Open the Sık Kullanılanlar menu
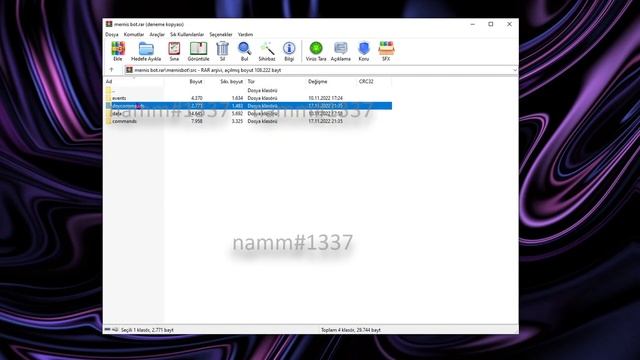640x360 pixels. pyautogui.click(x=187, y=35)
